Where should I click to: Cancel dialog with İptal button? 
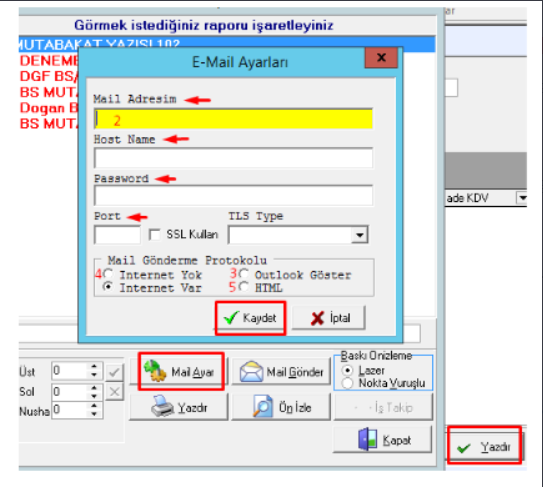pyautogui.click(x=329, y=318)
